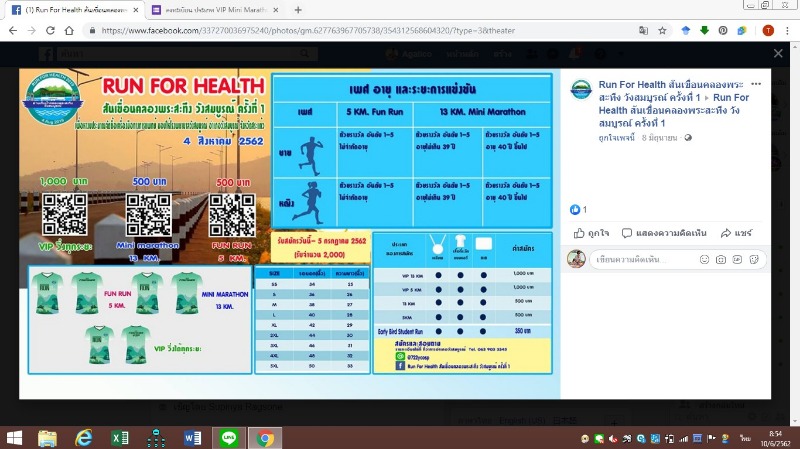Open the Chrome profile avatar T
This screenshot has width=800, height=449.
[x=768, y=31]
